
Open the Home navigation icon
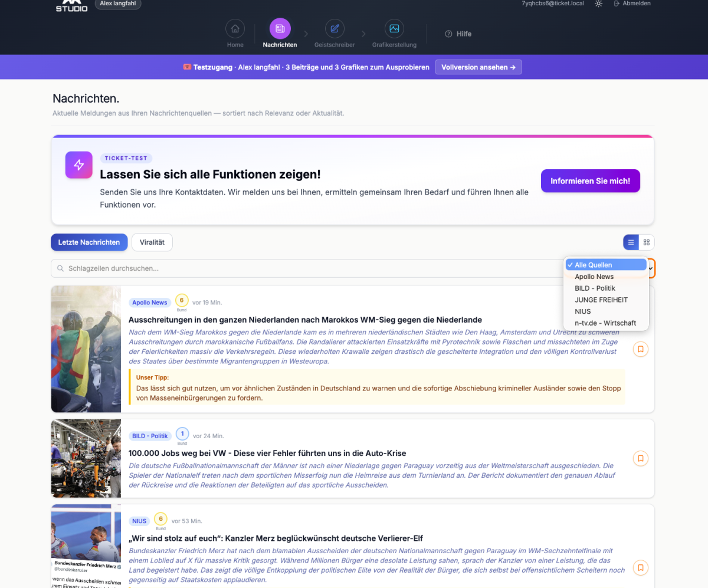[x=235, y=29]
